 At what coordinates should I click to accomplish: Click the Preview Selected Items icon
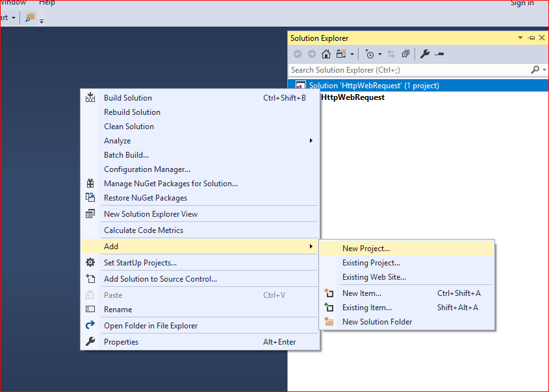[x=439, y=54]
